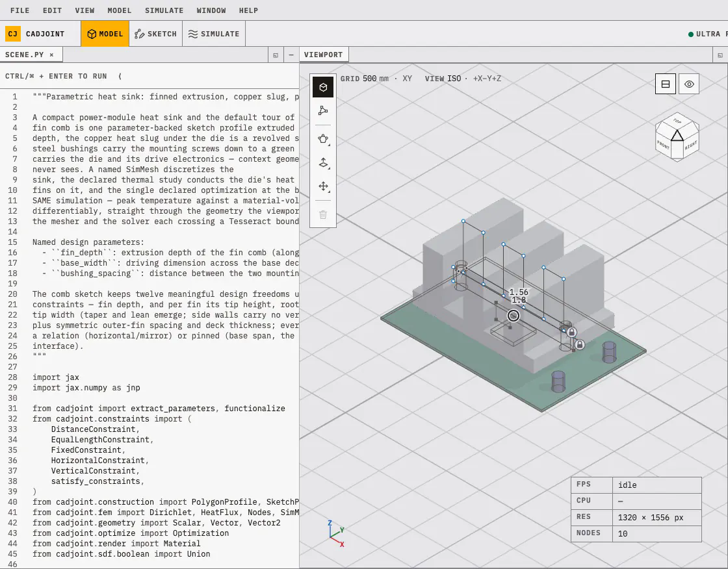Click the trash delete icon
The height and width of the screenshot is (569, 728).
tap(323, 214)
